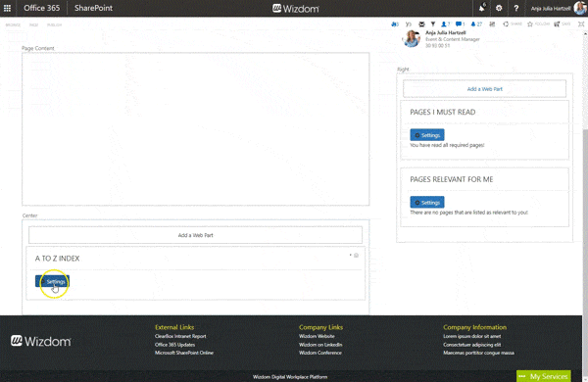The width and height of the screenshot is (588, 382).
Task: Click the checklist icon next to Share
Action: click(492, 24)
